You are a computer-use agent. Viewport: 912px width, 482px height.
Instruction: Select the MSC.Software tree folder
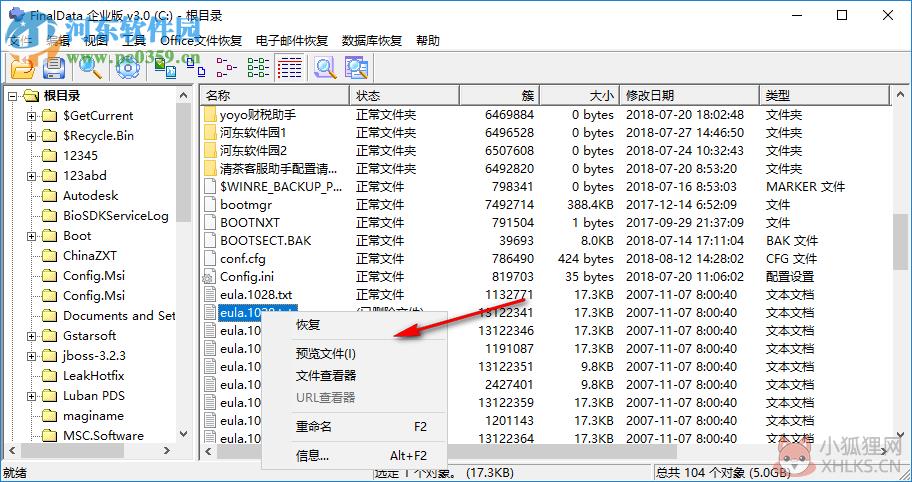(x=103, y=436)
